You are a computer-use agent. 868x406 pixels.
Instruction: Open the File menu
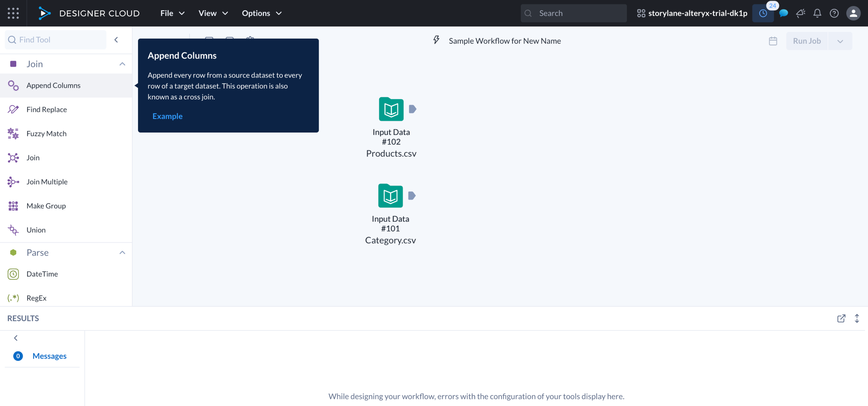[x=172, y=13]
